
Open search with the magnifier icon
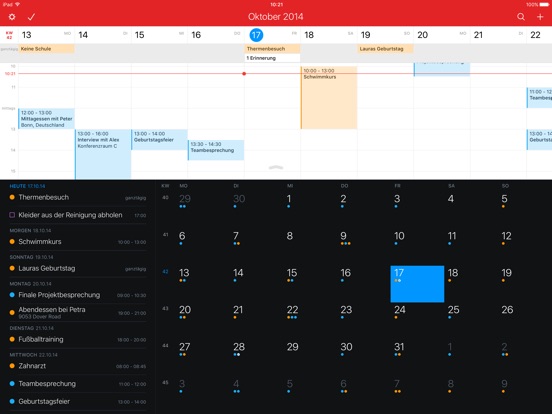tap(521, 17)
